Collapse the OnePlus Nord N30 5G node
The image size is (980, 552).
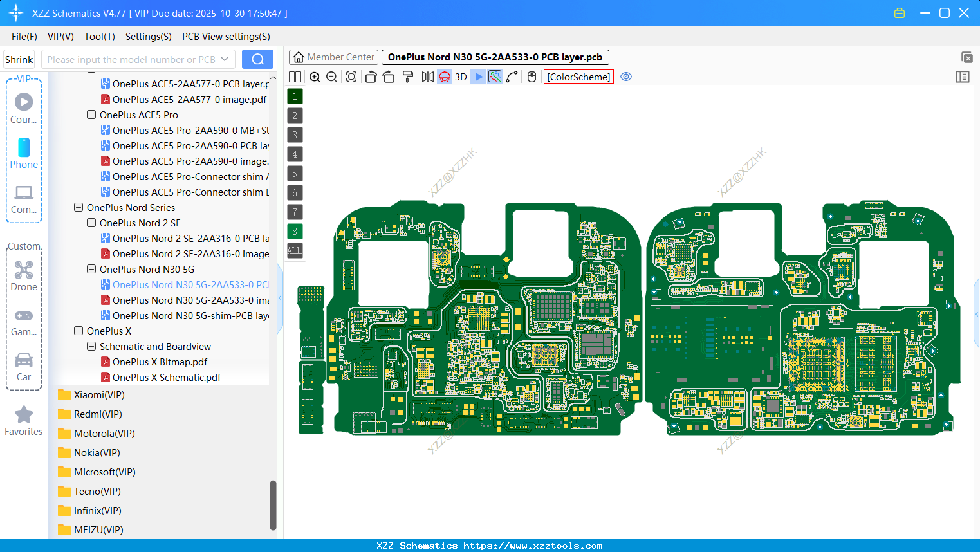[91, 269]
